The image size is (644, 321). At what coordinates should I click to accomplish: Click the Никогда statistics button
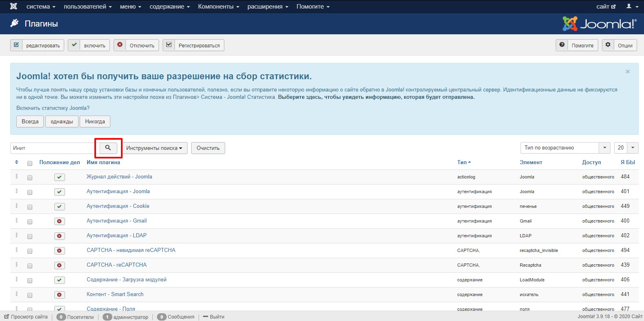[x=95, y=121]
